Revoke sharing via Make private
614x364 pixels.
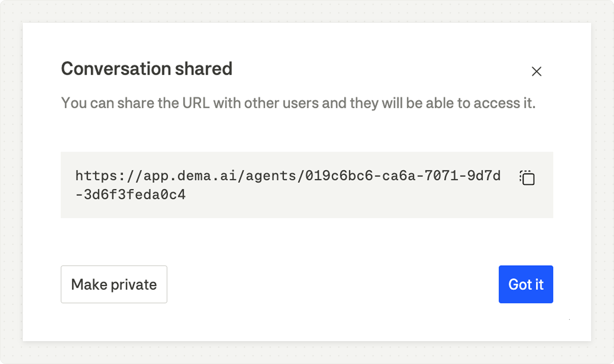[114, 284]
